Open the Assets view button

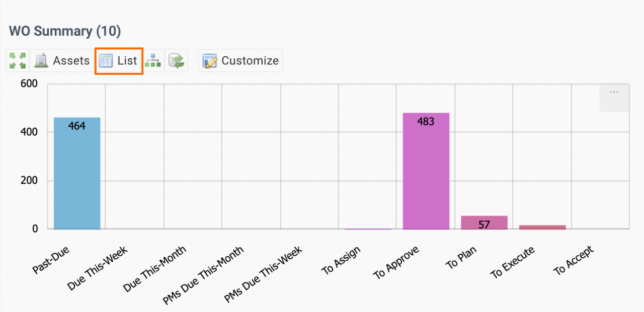coord(62,61)
